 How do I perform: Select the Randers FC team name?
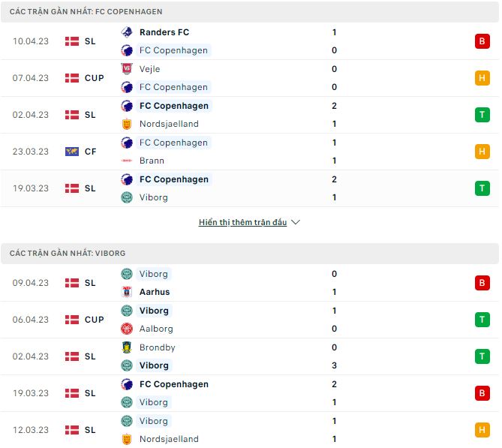tap(164, 32)
